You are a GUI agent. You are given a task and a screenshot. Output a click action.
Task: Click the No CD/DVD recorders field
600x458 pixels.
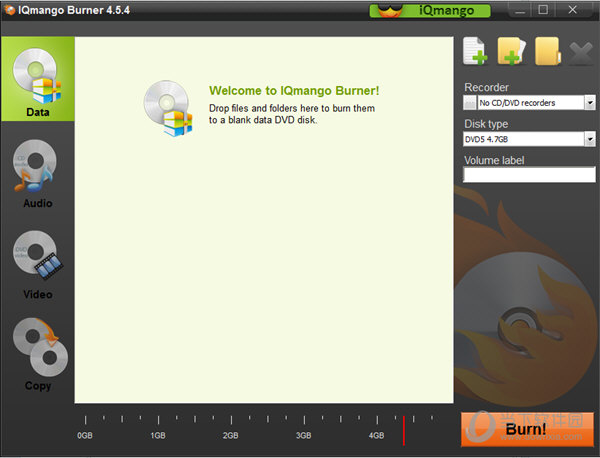(x=531, y=103)
